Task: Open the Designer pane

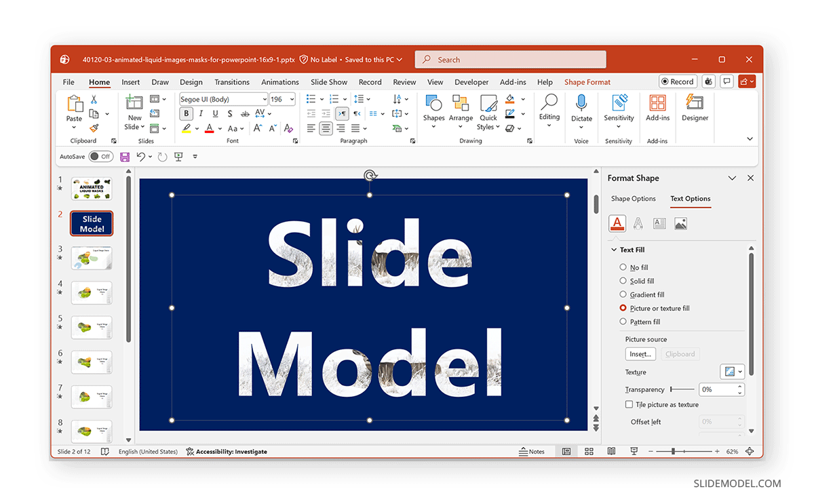Action: pos(695,108)
